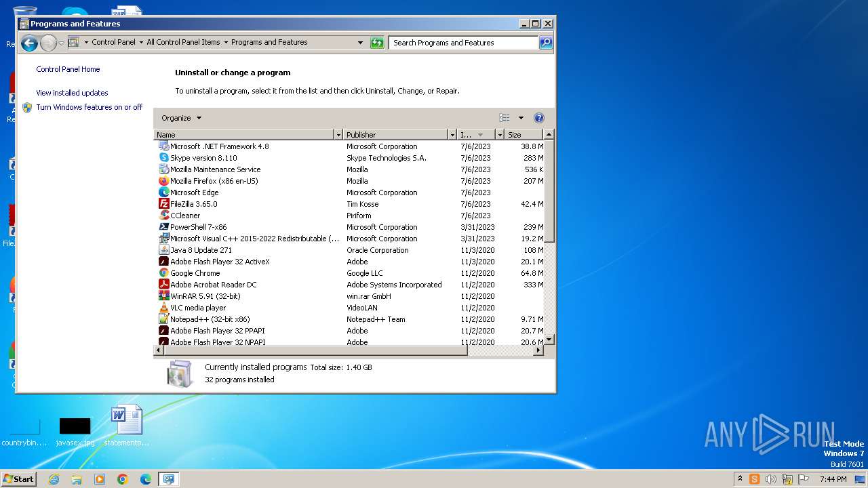
Task: Click the list's horizontal scrollbar thumb
Action: (315, 350)
